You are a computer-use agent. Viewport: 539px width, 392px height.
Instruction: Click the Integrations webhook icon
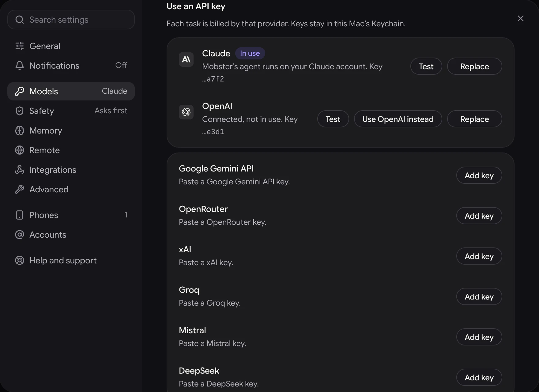20,170
